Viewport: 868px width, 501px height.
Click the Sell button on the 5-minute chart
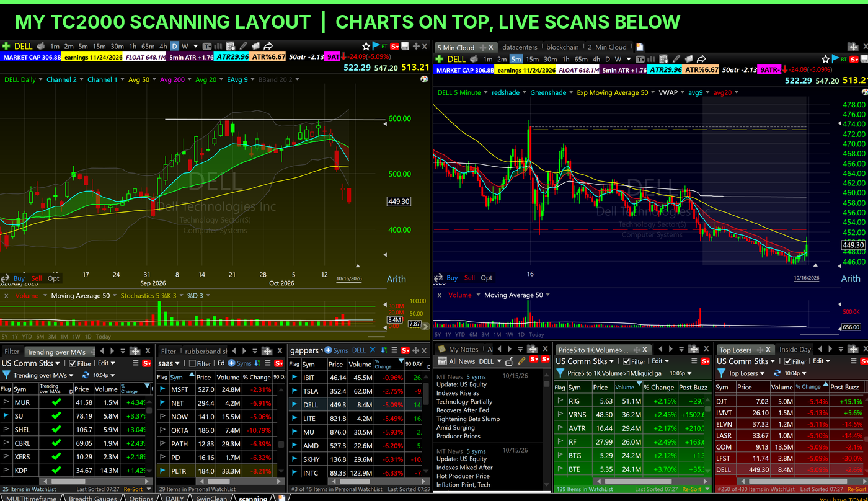[x=469, y=278]
